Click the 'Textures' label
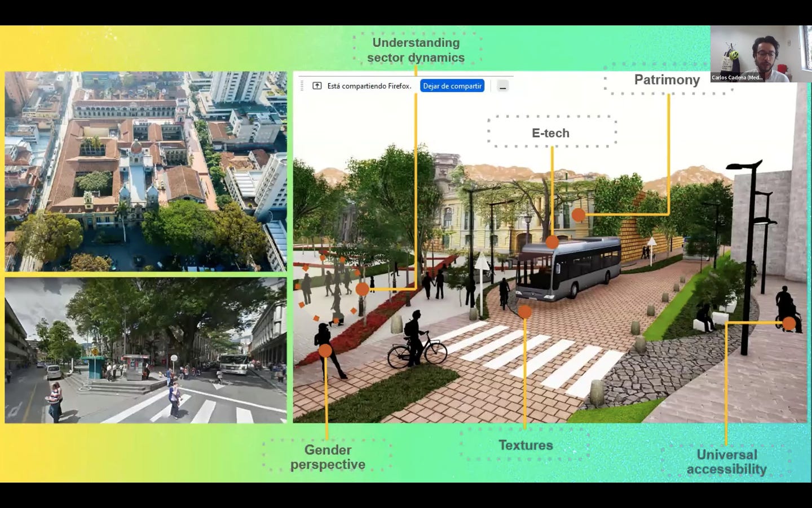Screen dimensions: 812x508 [526, 445]
